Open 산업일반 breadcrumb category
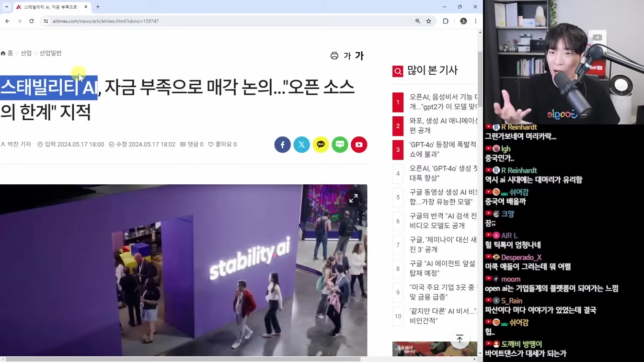Screen dimensions: 644x362 click(50, 53)
